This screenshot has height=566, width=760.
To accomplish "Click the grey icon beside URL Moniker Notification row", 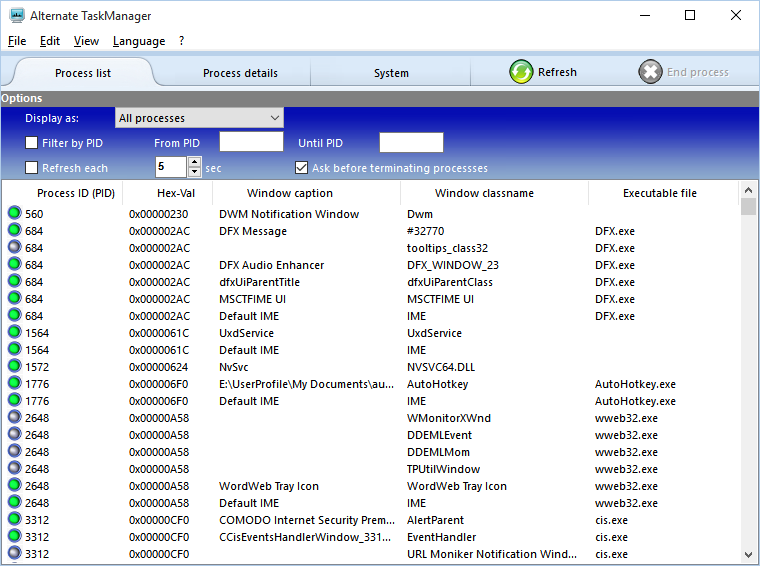I will tap(15, 552).
